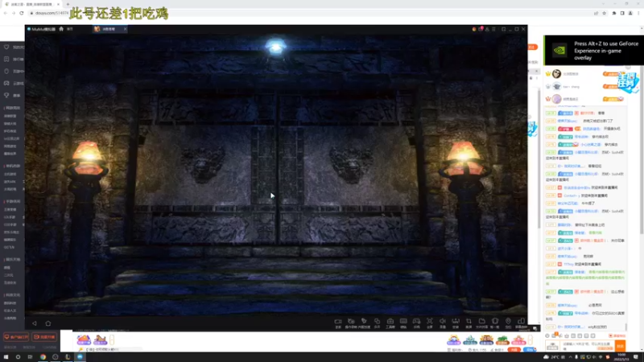Image resolution: width=644 pixels, height=362 pixels.
Task: Open the shared folder icon in MuMu toolbar
Action: pos(481,323)
